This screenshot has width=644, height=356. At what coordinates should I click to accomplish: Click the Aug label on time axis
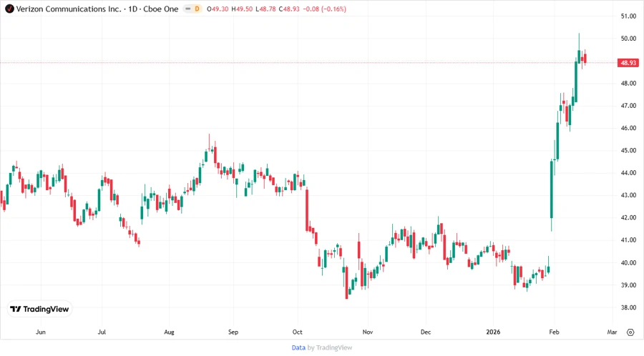point(169,332)
